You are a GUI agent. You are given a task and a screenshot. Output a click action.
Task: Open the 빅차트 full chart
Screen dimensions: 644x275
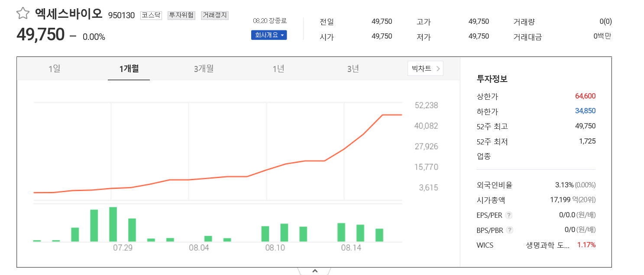(425, 68)
